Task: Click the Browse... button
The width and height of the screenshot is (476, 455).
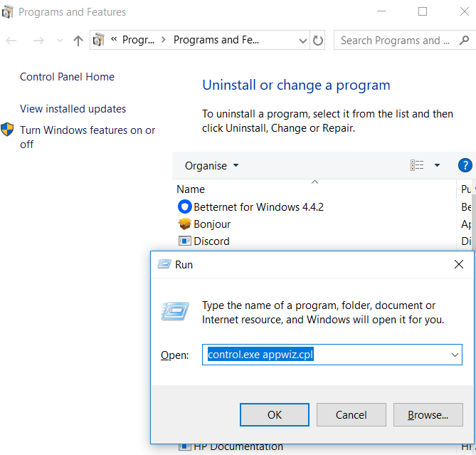Action: 427,414
